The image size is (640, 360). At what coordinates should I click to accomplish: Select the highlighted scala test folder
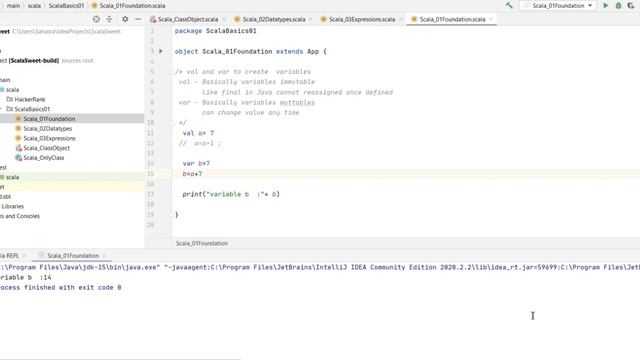tap(12, 177)
